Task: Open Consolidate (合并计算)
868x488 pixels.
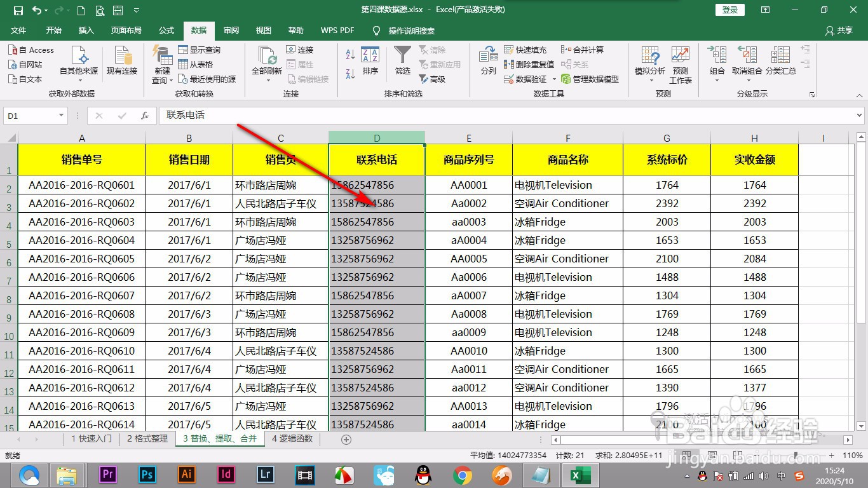Action: pos(582,50)
